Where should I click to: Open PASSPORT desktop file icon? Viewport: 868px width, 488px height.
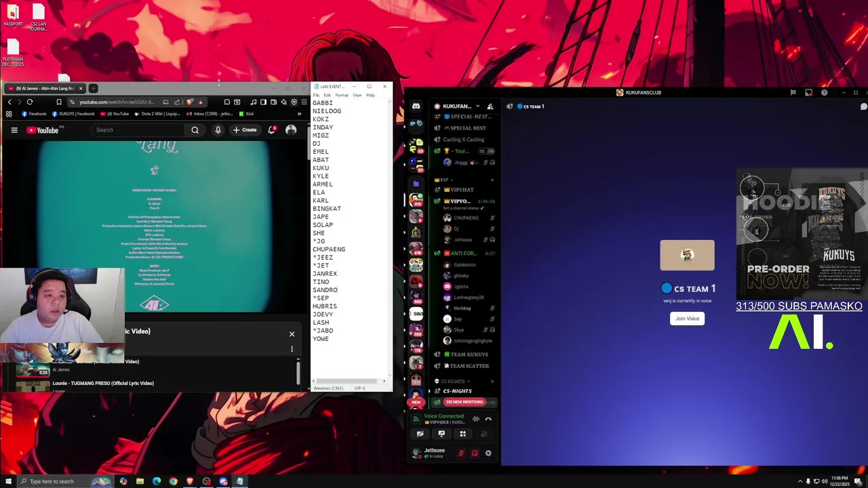pyautogui.click(x=13, y=15)
